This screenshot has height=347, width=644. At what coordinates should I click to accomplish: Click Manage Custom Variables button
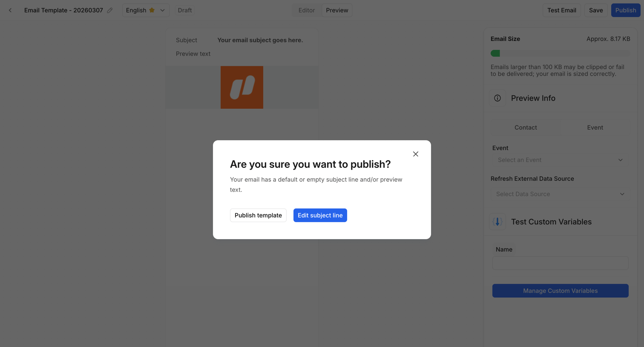[x=561, y=291]
